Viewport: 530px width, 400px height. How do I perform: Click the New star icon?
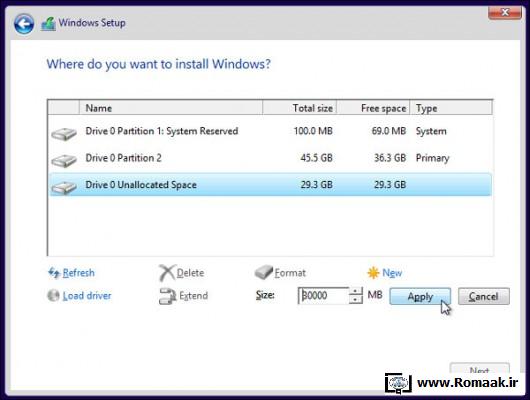tap(373, 273)
